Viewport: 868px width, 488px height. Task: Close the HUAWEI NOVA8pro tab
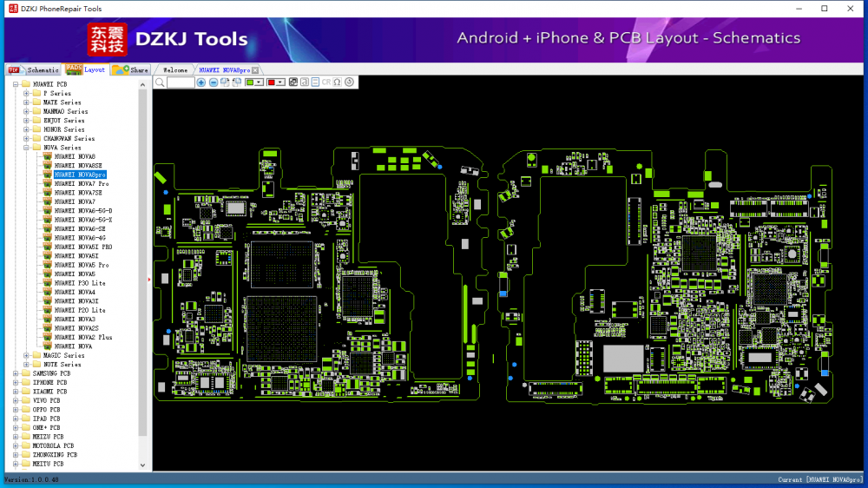(255, 70)
